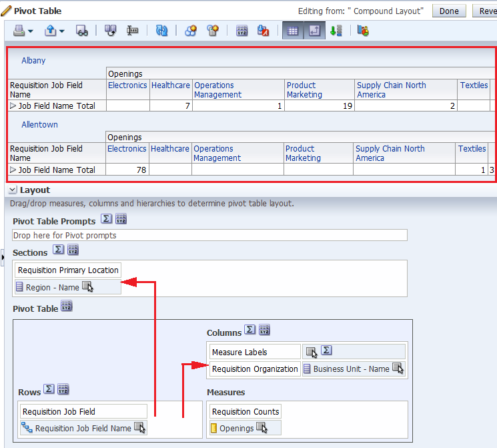Click Healthcare column link in Allentown table
Image resolution: width=497 pixels, height=448 pixels.
tap(170, 149)
